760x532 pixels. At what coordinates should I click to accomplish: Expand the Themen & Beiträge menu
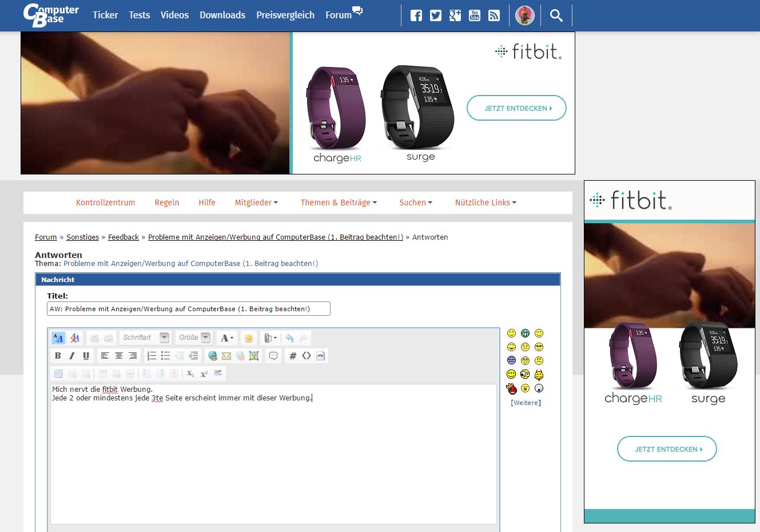coord(339,203)
